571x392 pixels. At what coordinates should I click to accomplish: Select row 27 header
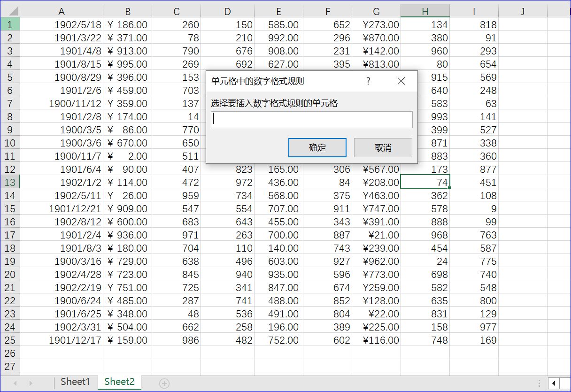pyautogui.click(x=10, y=366)
